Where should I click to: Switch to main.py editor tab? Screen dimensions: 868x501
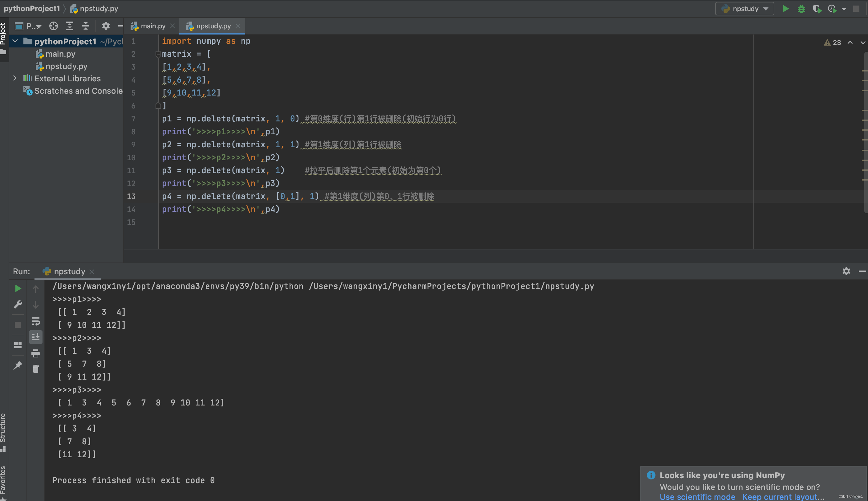tap(153, 26)
